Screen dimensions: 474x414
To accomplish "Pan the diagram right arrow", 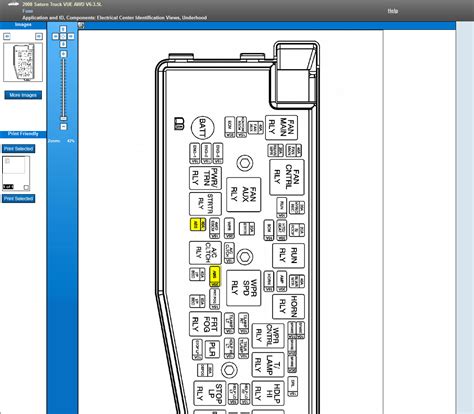I will (x=71, y=36).
